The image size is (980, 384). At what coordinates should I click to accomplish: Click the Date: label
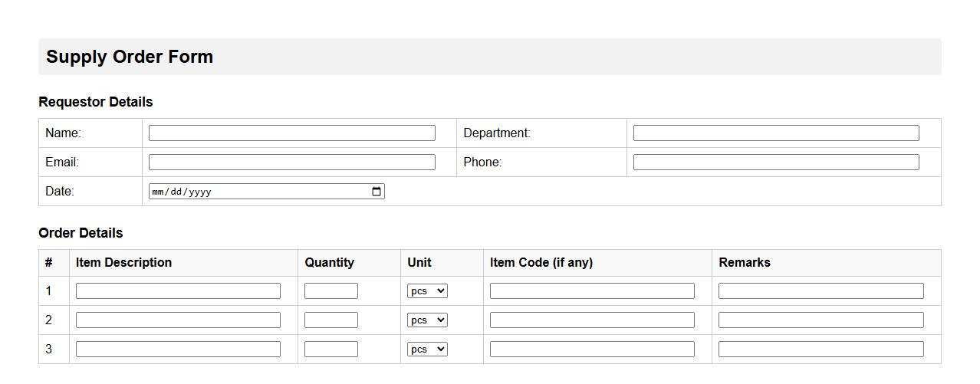tap(60, 192)
